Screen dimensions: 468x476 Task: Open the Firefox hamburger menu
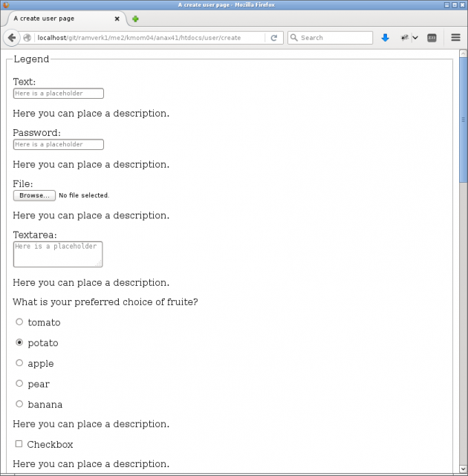[455, 38]
